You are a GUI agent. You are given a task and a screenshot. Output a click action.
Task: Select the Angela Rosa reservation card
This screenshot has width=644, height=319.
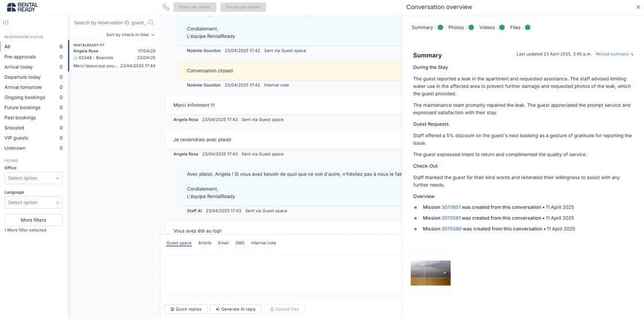[x=114, y=56]
